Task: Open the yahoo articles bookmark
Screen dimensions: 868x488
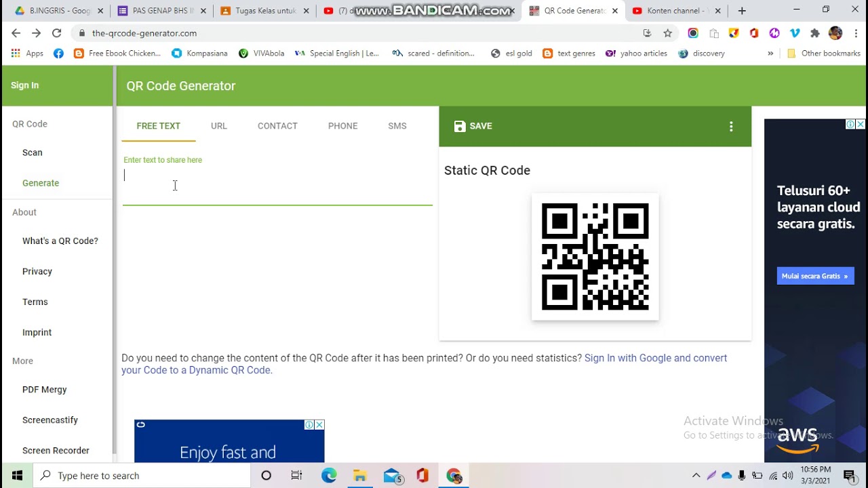Action: (x=636, y=54)
